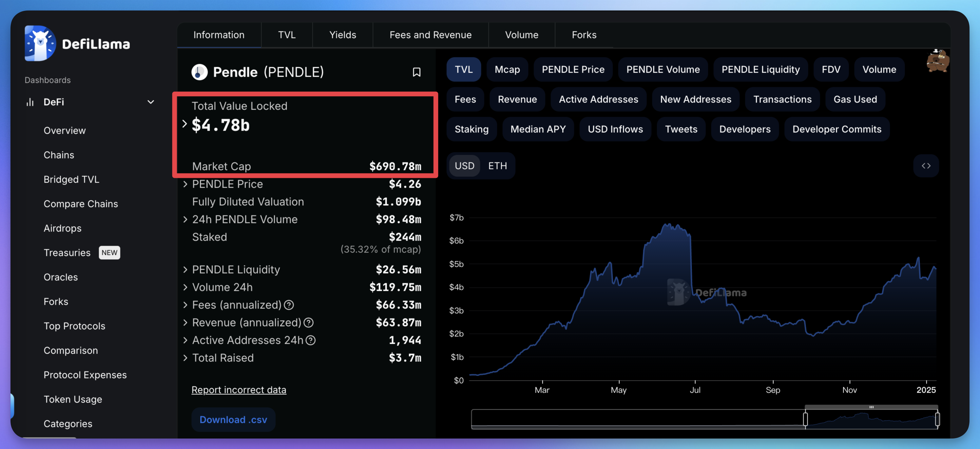Expand the PENDLE Price row

point(185,184)
